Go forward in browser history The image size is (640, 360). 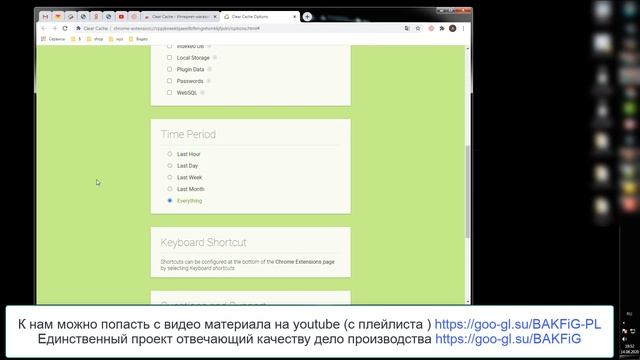(54, 28)
